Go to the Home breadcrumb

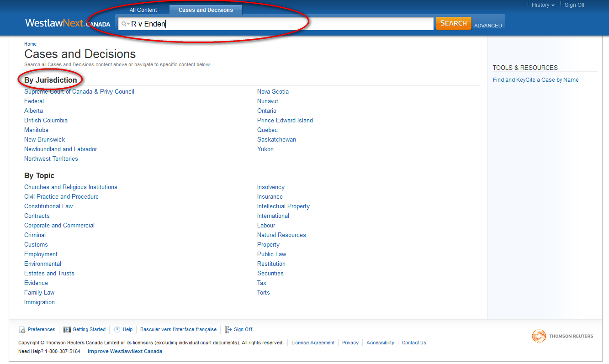pyautogui.click(x=30, y=44)
